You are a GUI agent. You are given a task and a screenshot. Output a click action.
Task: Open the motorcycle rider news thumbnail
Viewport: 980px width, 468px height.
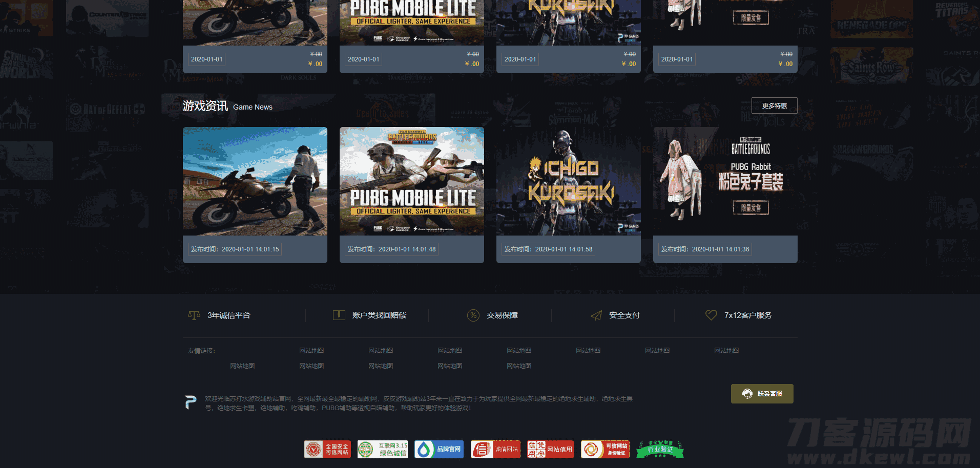[255, 181]
